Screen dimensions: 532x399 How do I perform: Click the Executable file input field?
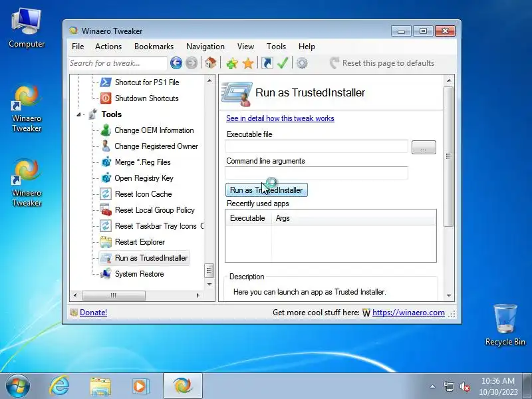(317, 146)
